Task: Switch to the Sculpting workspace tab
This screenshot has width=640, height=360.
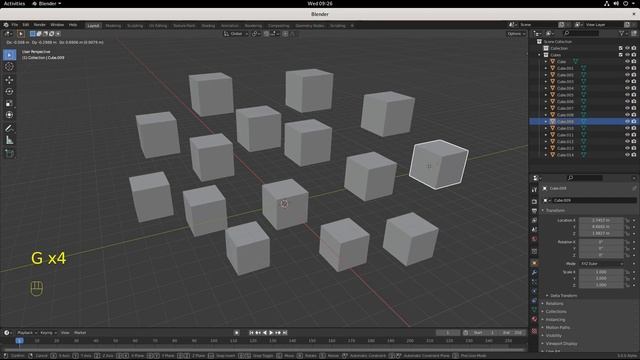Action: click(x=135, y=26)
